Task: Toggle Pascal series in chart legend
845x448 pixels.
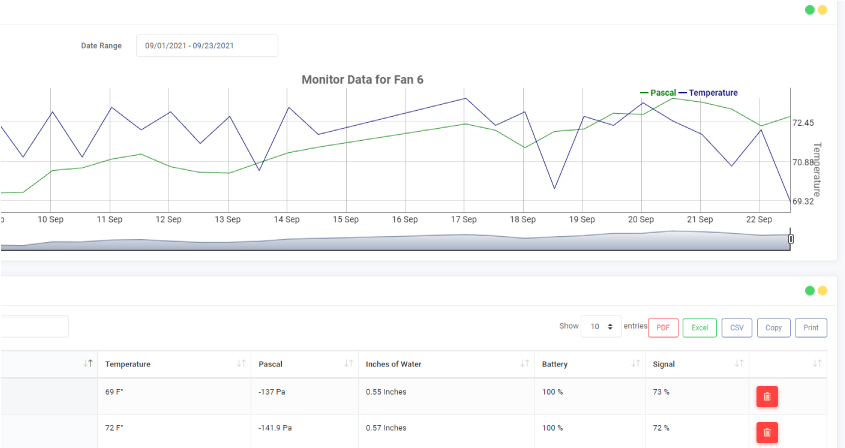Action: [658, 92]
